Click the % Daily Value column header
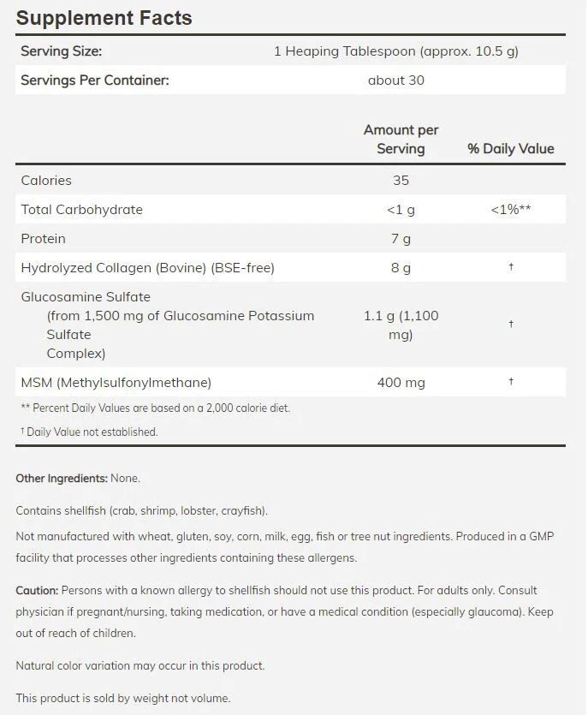This screenshot has width=588, height=715. [x=510, y=149]
